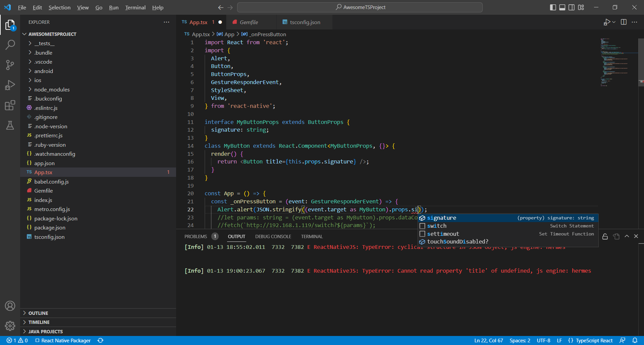Open the Extensions view icon
644x345 pixels.
[x=10, y=105]
